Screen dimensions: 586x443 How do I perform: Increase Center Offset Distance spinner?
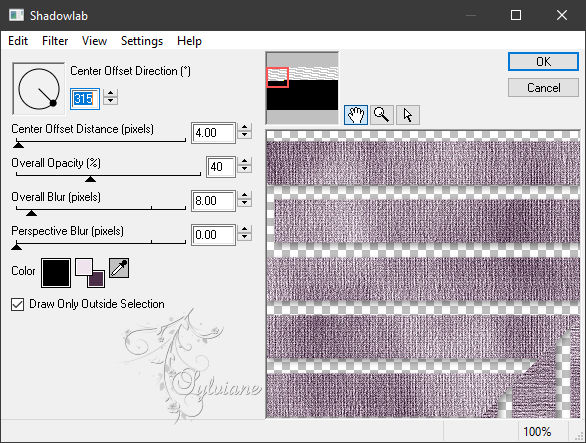coord(244,127)
